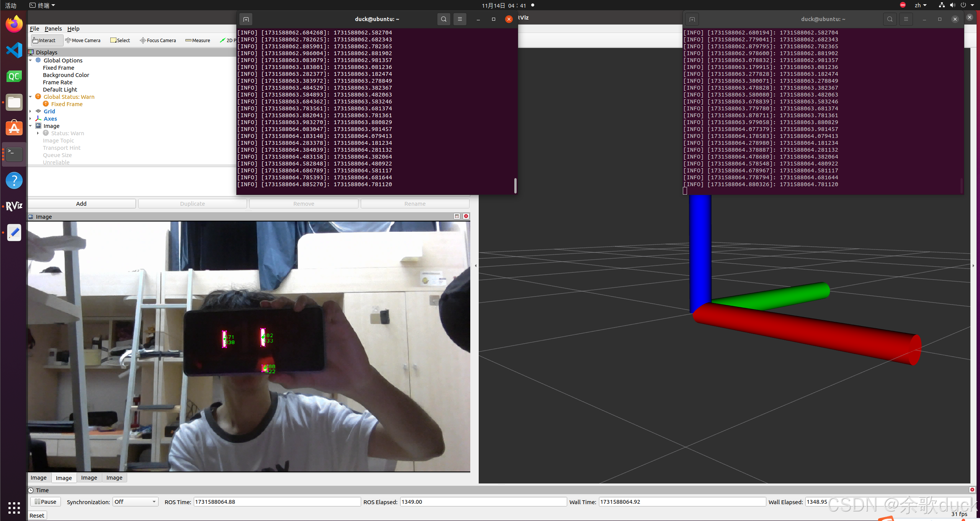Open search in left terminal window

tap(443, 19)
